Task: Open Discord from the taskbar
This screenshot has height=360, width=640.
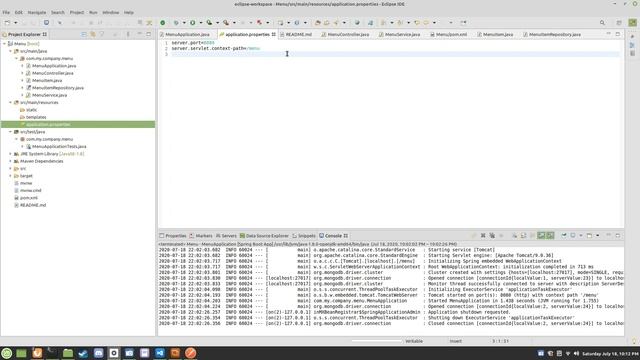Action: click(x=98, y=353)
